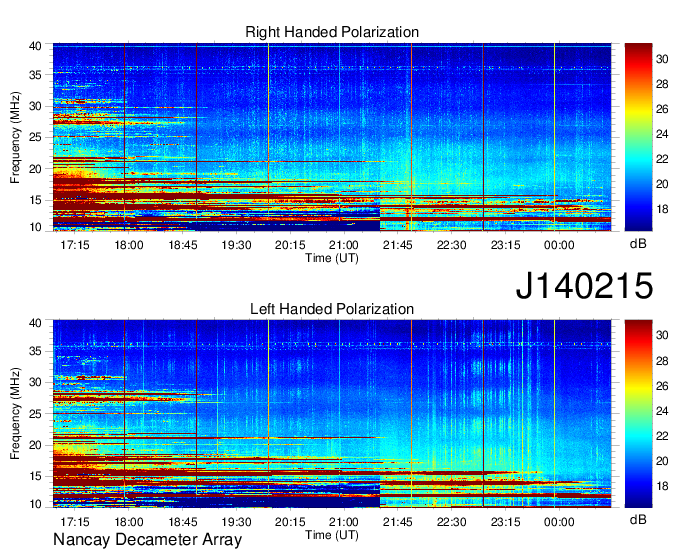
Task: Click the '17:15' time tick of Right Handed plot
Action: click(x=75, y=245)
